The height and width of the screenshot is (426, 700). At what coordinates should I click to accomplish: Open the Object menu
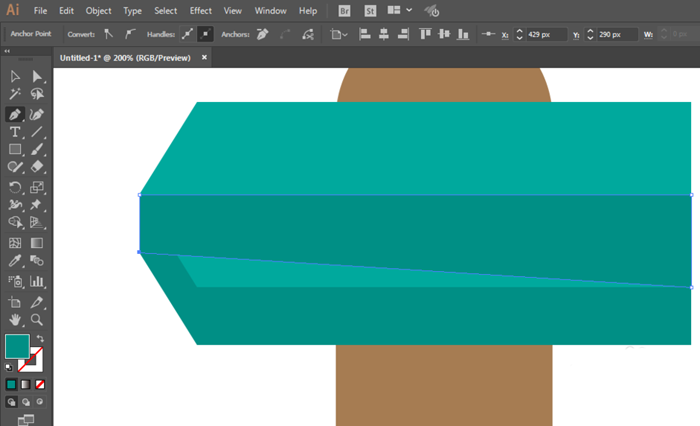pyautogui.click(x=99, y=11)
